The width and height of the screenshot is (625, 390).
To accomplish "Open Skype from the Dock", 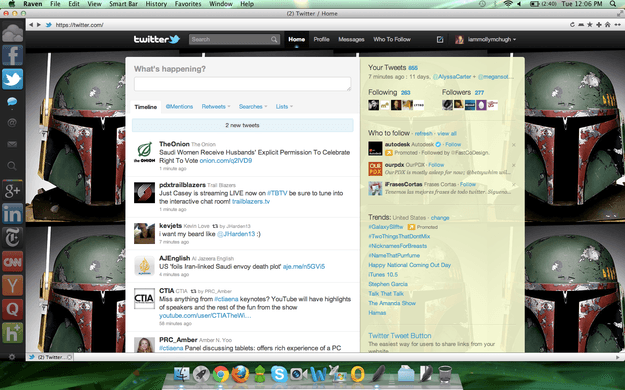I will click(x=279, y=374).
